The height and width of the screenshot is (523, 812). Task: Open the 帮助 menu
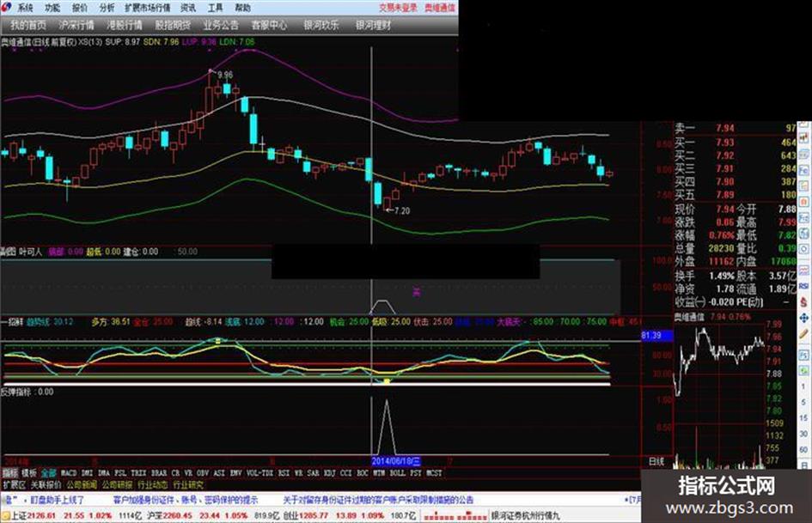242,8
